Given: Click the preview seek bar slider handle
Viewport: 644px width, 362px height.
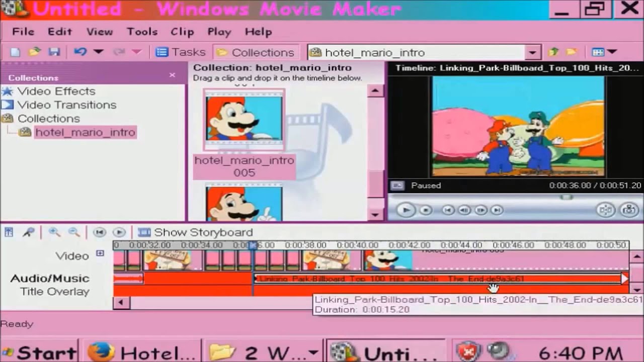Looking at the screenshot, I should tap(567, 197).
